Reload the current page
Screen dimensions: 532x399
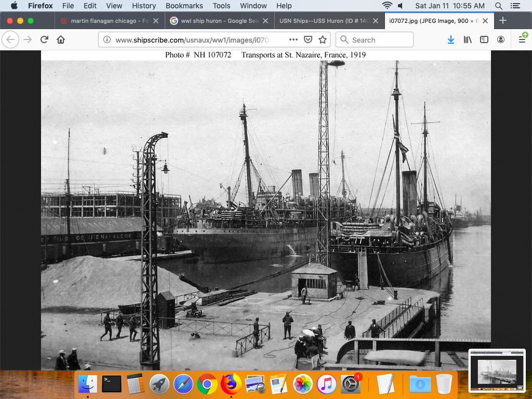point(44,40)
